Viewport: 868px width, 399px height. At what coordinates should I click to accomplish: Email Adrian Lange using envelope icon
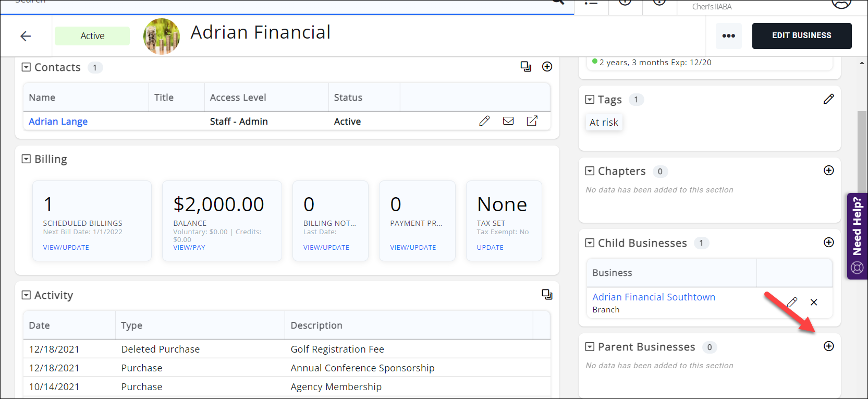508,121
